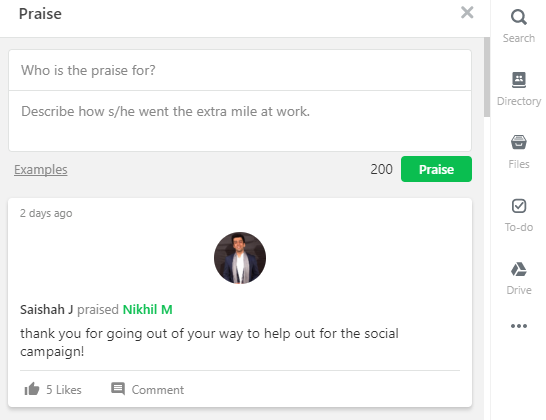Click the Praise panel scrollbar
The width and height of the screenshot is (546, 420).
487,77
